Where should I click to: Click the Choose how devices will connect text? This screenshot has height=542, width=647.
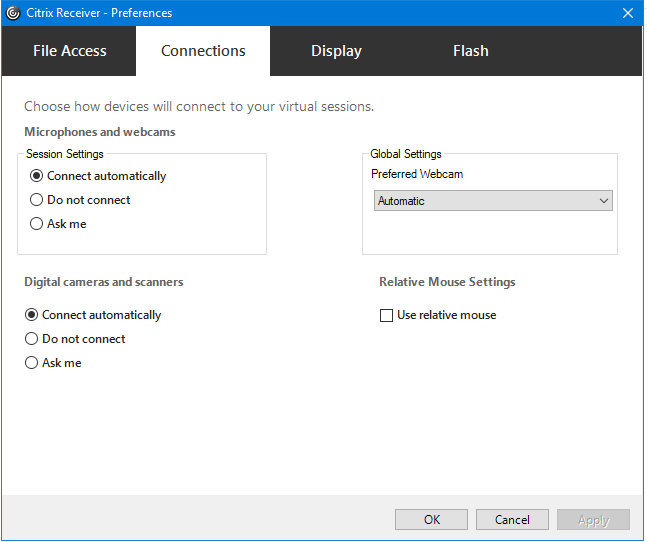click(x=199, y=106)
